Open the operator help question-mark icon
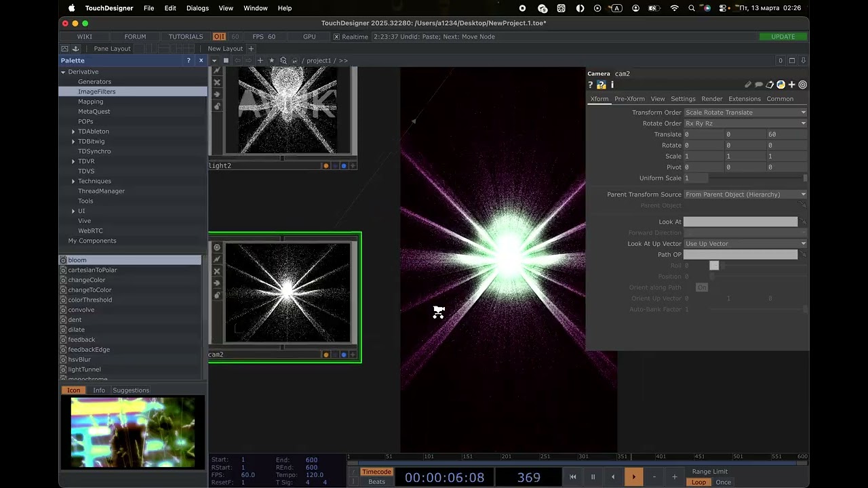The image size is (868, 488). point(591,85)
